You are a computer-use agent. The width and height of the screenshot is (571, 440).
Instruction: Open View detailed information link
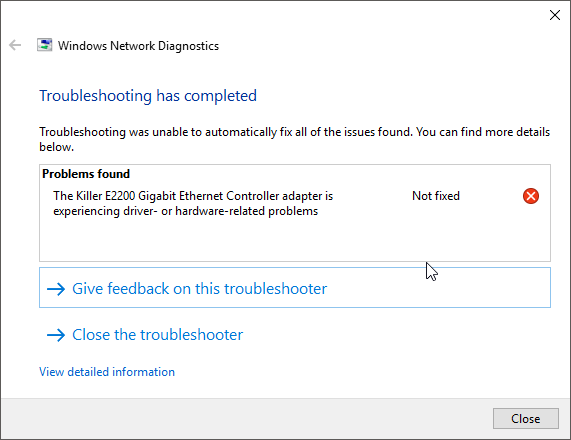(107, 372)
